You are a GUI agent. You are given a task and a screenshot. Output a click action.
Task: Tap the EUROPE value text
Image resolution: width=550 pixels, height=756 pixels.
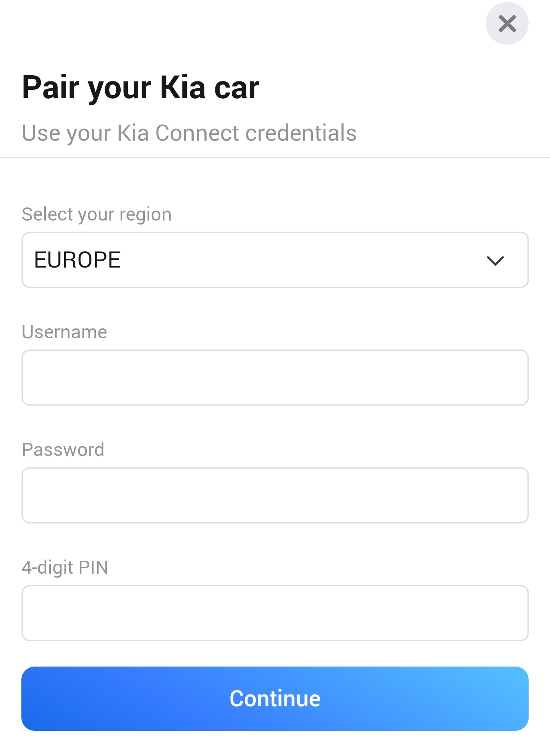coord(78,260)
